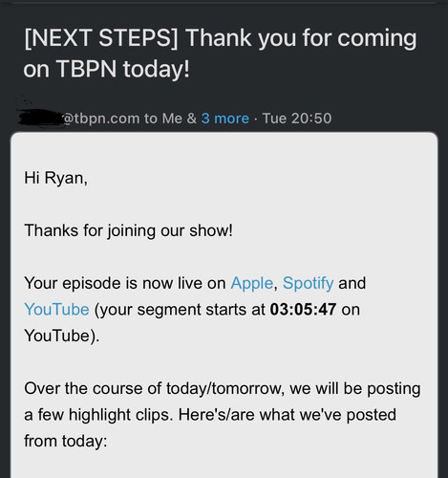Click the bold 03:05:47 segment time
This screenshot has height=478, width=448.
(x=303, y=310)
